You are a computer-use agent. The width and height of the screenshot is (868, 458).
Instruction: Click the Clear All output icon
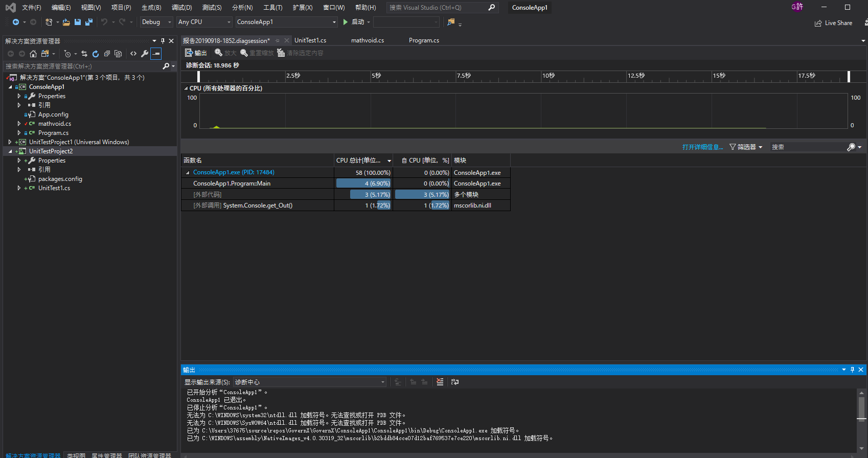(440, 382)
